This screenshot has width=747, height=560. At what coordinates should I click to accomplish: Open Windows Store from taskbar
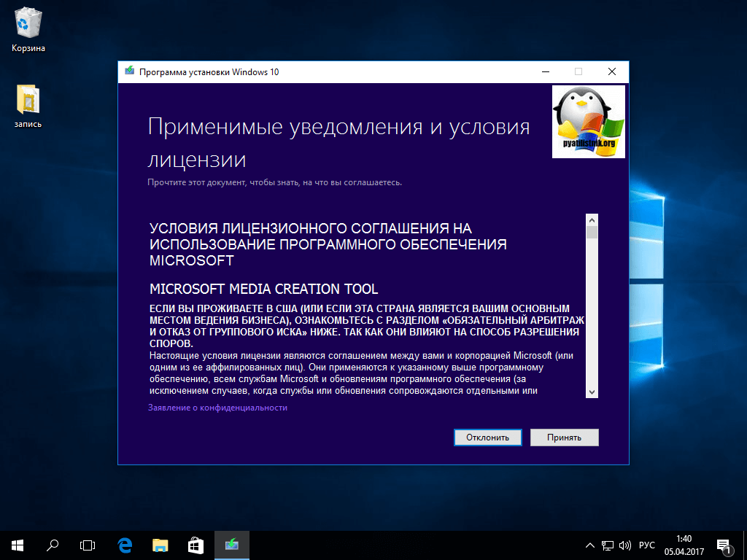click(196, 545)
